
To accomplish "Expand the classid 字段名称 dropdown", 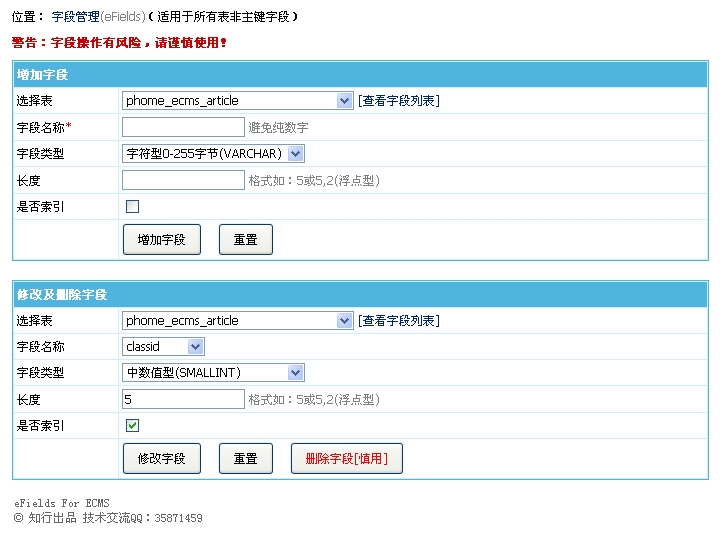I will (x=163, y=346).
